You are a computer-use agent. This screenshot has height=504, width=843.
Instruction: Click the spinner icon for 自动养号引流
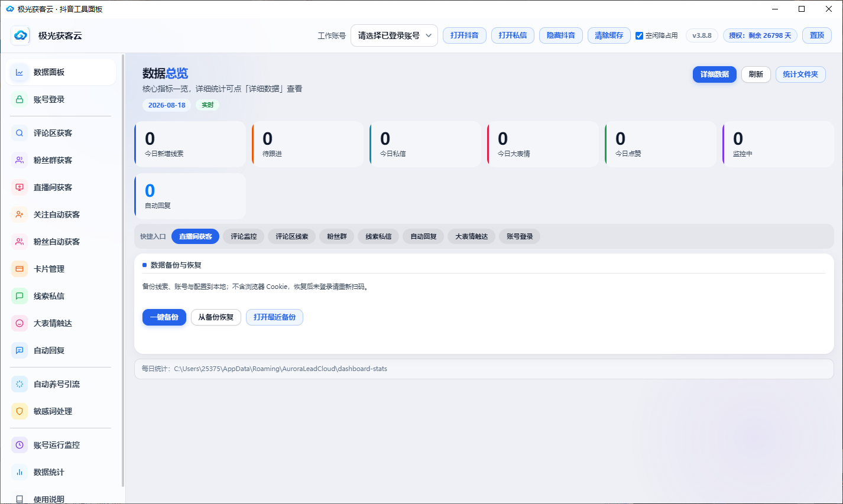[20, 384]
